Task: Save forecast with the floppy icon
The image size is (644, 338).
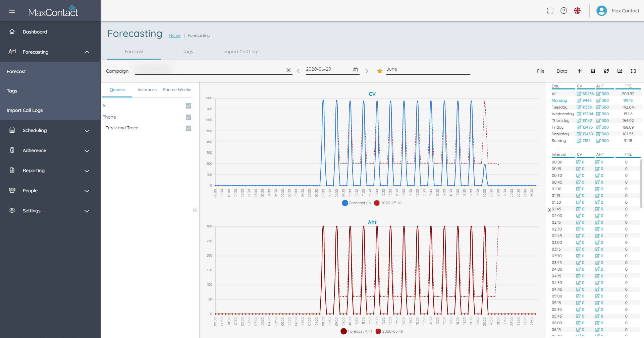Action: [x=593, y=71]
